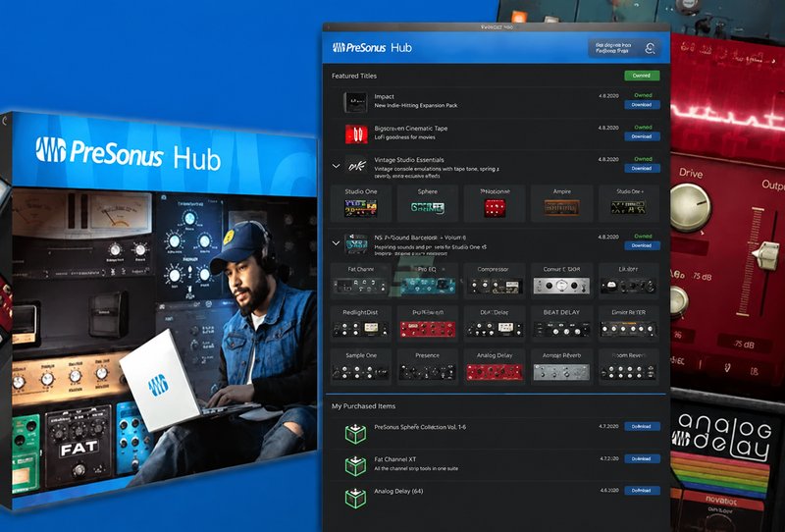The height and width of the screenshot is (532, 785).
Task: Download Vintage Studio Essentials
Action: tap(642, 168)
